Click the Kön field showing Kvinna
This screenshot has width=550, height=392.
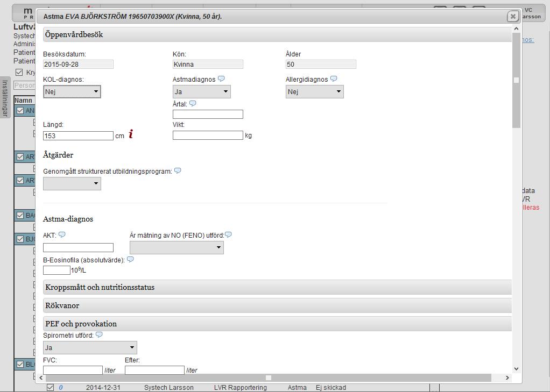(x=208, y=64)
